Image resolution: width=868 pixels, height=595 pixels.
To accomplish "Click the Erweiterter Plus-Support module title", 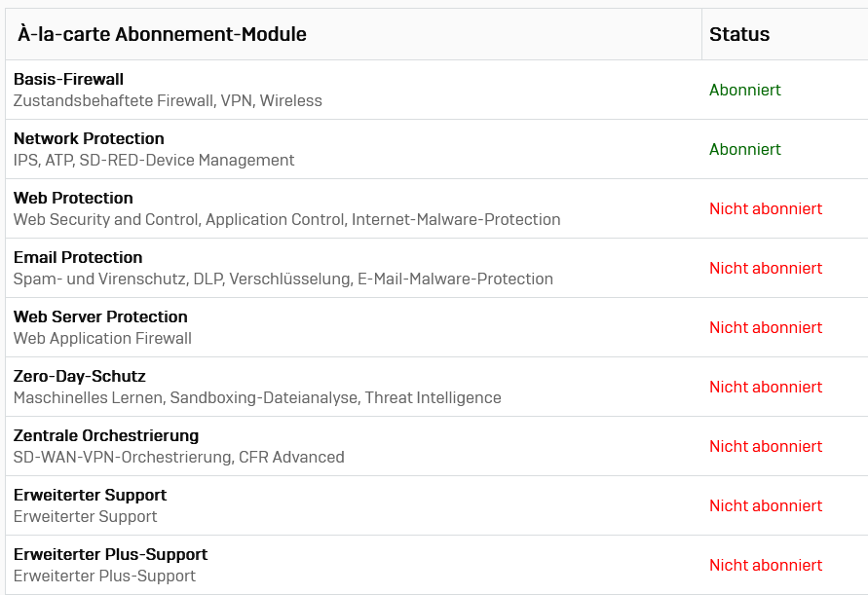I will click(110, 554).
